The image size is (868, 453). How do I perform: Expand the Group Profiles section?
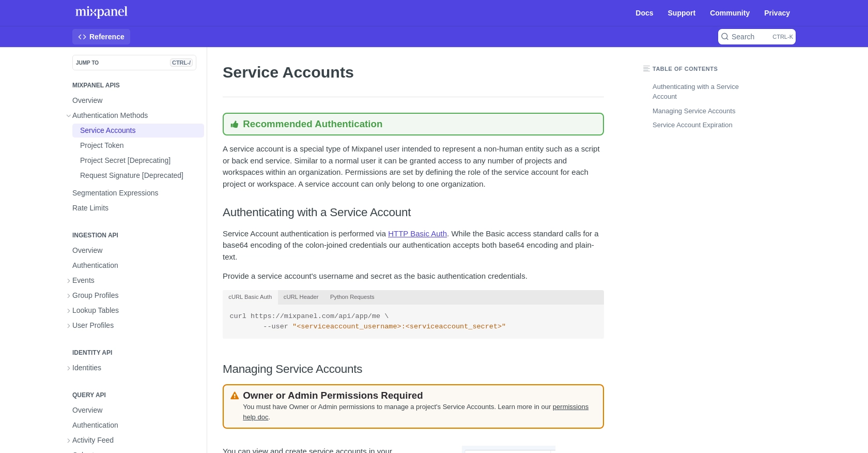69,296
